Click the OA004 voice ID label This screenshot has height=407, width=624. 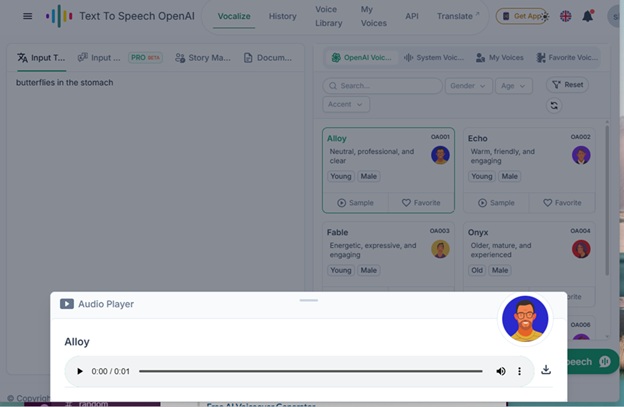[x=580, y=231]
